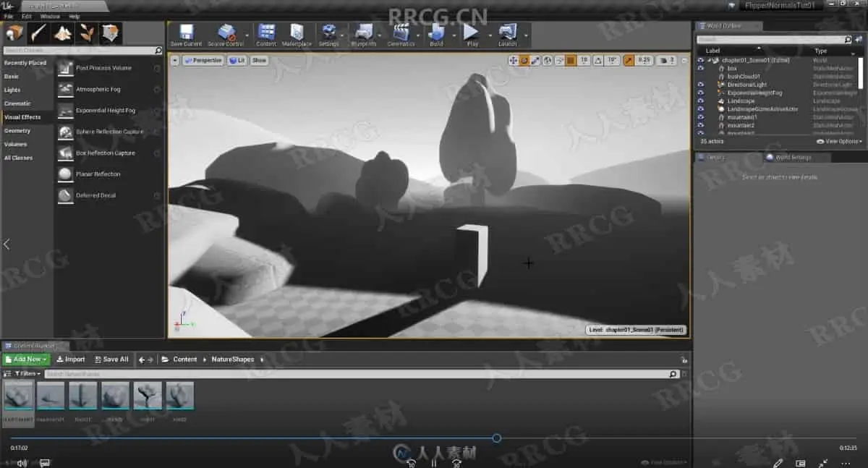
Task: Open the Marketplace from the toolbar
Action: (297, 33)
